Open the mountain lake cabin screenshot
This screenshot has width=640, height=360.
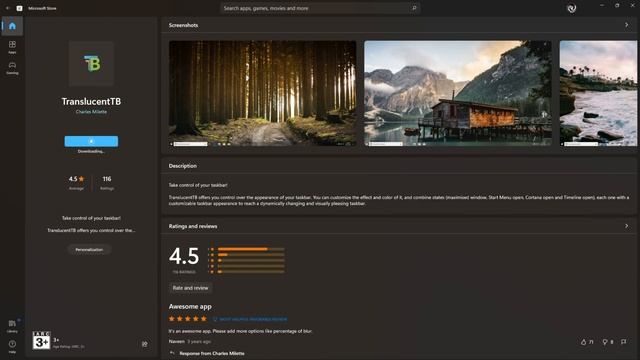coord(458,93)
